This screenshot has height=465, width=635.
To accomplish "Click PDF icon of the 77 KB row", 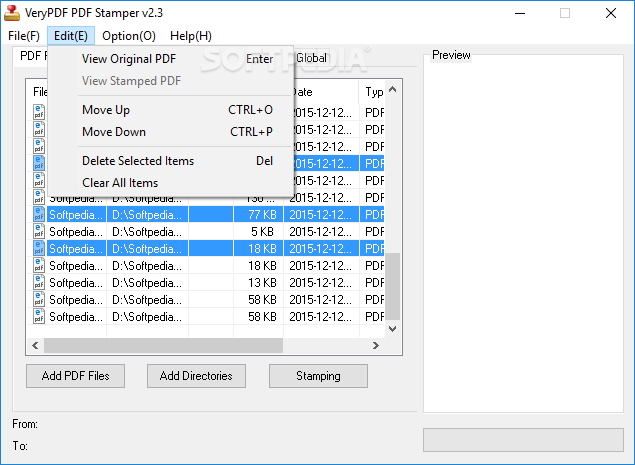I will 39,214.
